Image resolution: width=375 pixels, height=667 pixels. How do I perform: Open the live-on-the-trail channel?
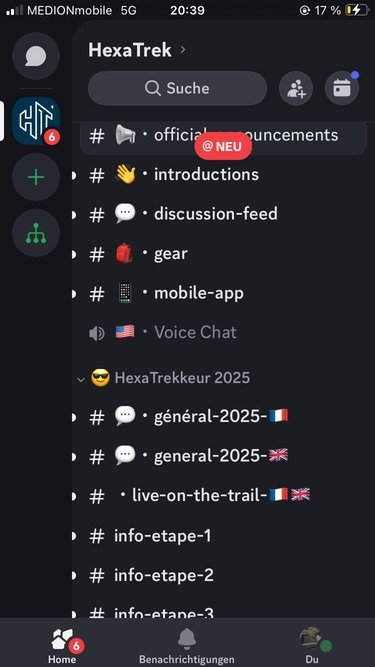pos(223,495)
